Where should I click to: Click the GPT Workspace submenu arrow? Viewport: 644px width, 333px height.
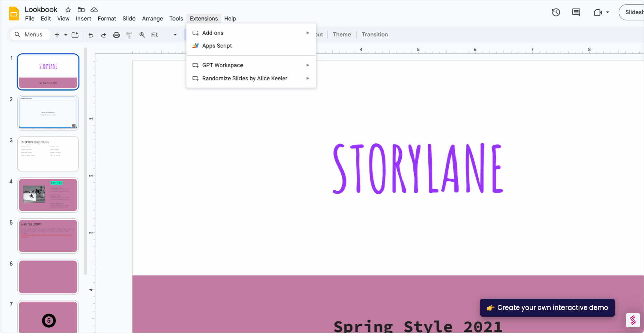tap(308, 65)
